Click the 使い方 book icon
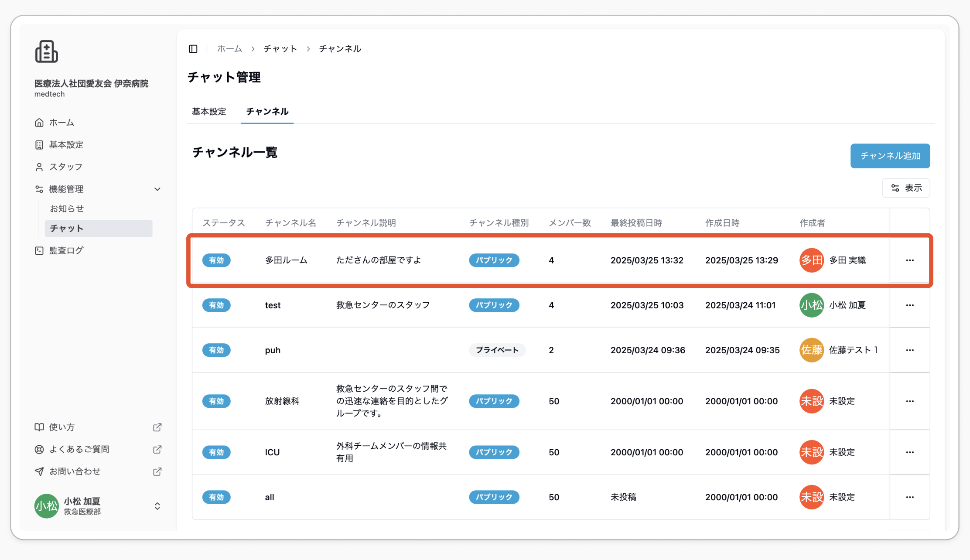The width and height of the screenshot is (970, 560). coord(39,427)
